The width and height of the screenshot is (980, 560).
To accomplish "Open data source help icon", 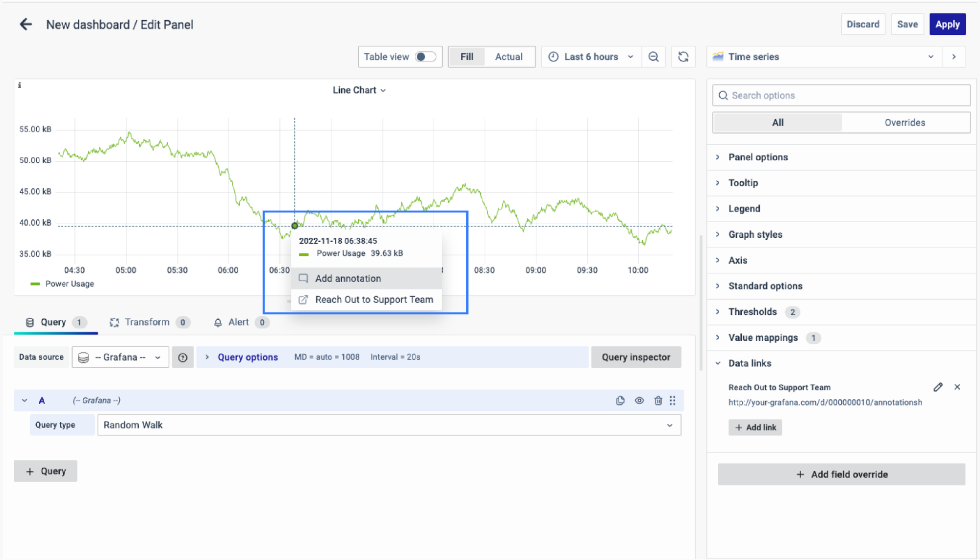I will click(183, 357).
